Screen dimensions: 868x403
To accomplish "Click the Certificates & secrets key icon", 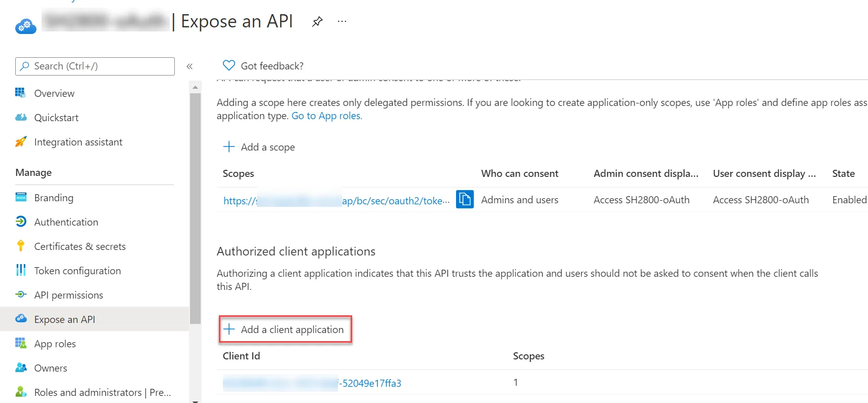I will [21, 246].
